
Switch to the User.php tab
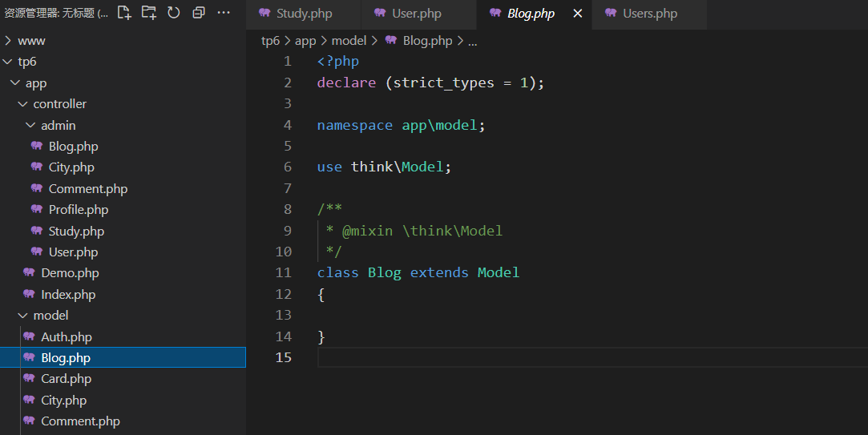(418, 14)
